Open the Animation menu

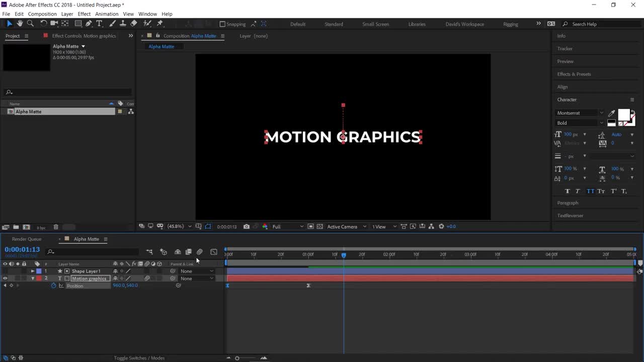(x=107, y=14)
